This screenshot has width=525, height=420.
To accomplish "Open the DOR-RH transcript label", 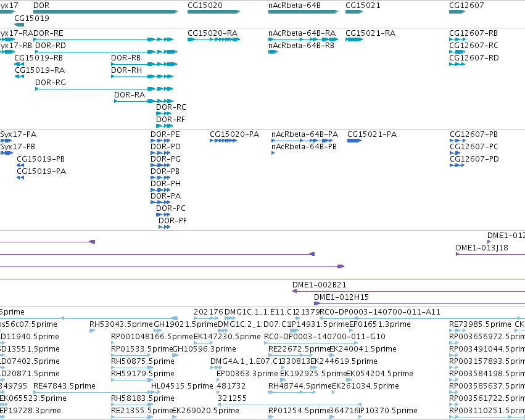I will [x=126, y=70].
